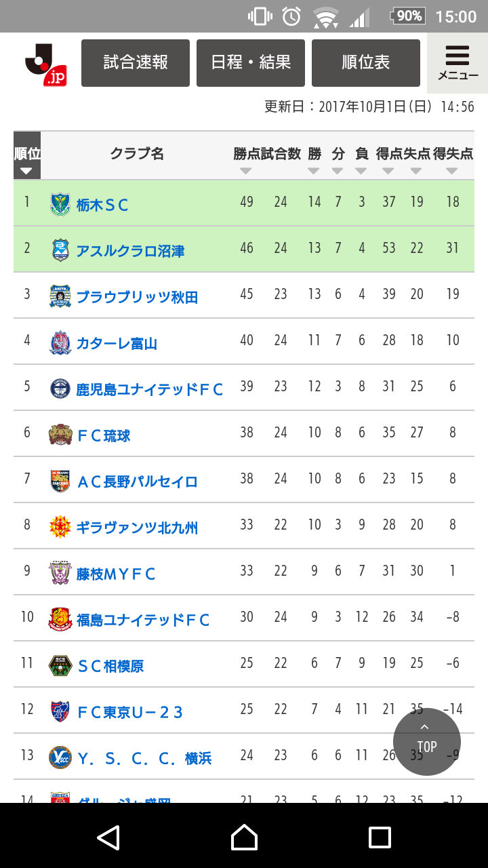Switch to the 試合速報 tab
This screenshot has height=868, width=488.
pos(136,63)
